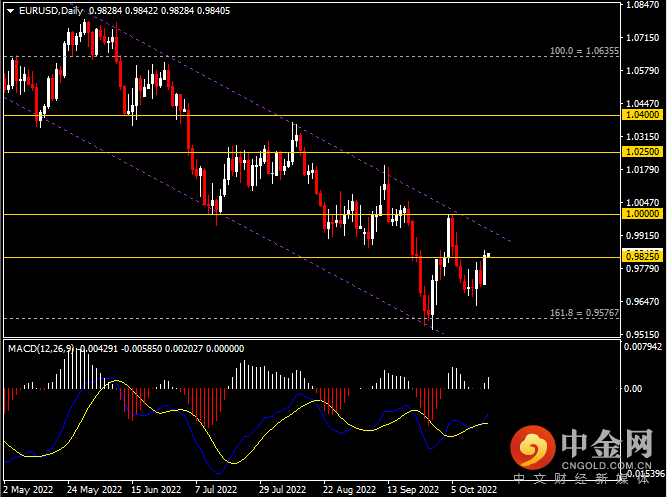This screenshot has height=497, width=667.
Task: Click the 24 May 2022 date marker
Action: [94, 490]
